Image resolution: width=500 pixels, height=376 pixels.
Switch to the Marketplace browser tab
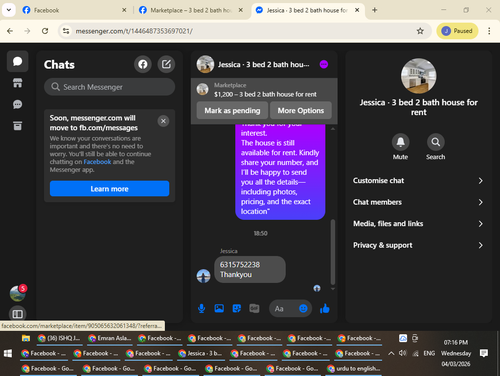click(x=190, y=10)
